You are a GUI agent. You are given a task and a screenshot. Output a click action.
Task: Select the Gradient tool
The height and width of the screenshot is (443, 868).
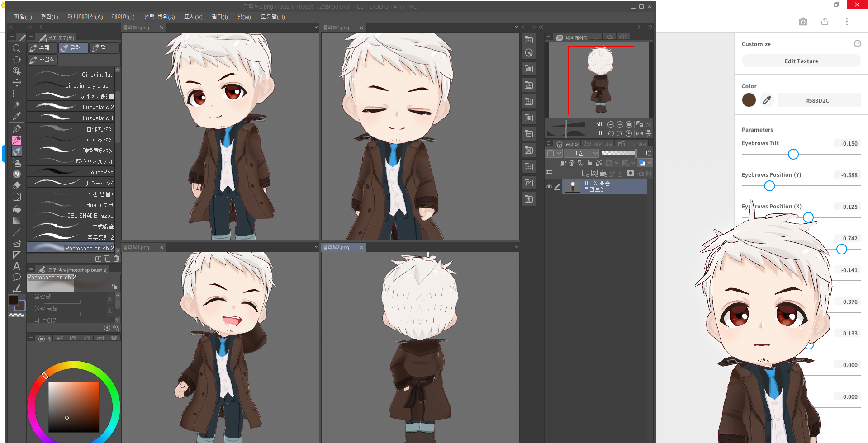click(x=17, y=221)
